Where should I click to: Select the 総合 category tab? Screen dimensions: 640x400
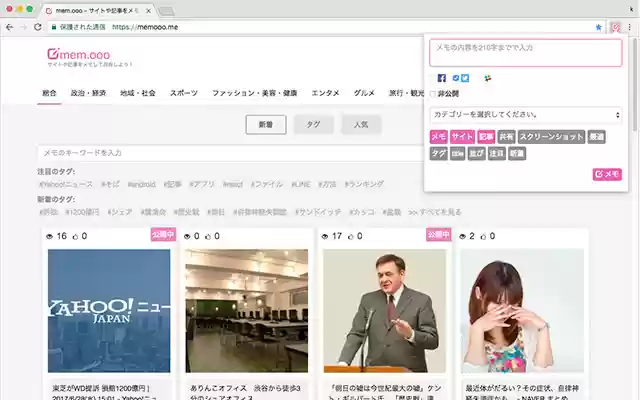pos(49,93)
